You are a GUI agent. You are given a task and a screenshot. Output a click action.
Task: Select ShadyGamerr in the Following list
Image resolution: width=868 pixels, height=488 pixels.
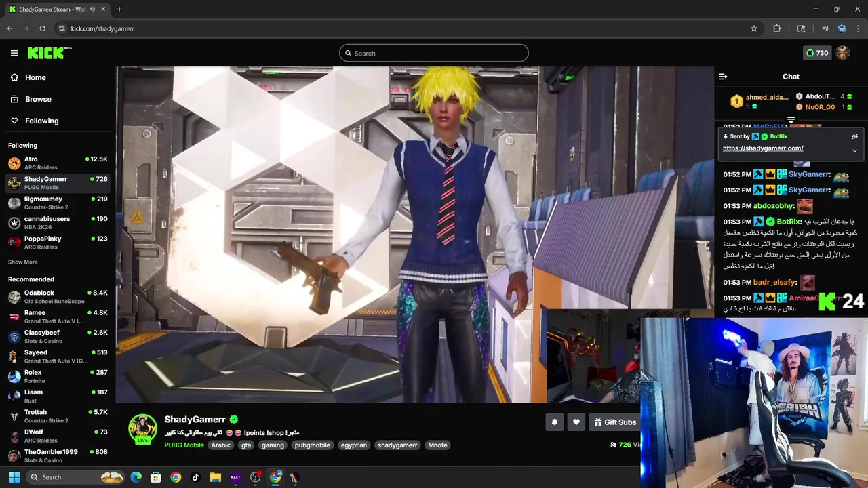58,183
